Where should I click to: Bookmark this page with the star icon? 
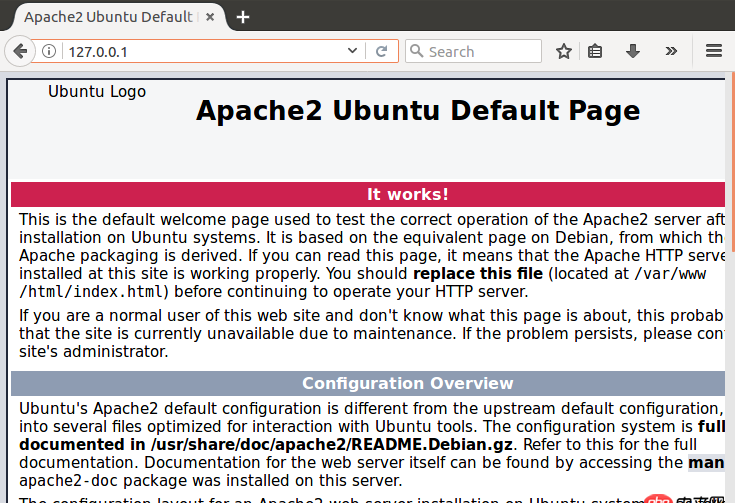point(563,51)
